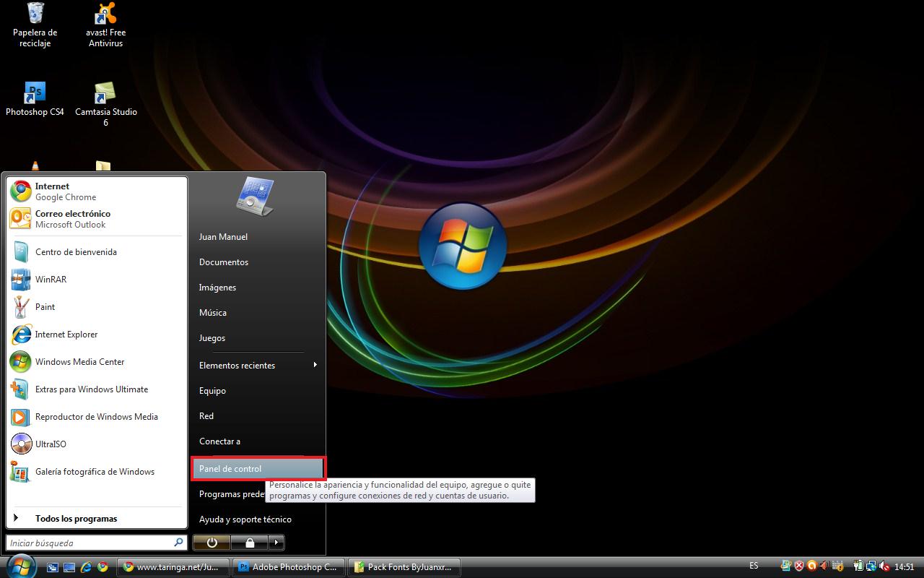Image resolution: width=924 pixels, height=578 pixels.
Task: Click the Iniciar búsqueda search field
Action: tap(97, 543)
